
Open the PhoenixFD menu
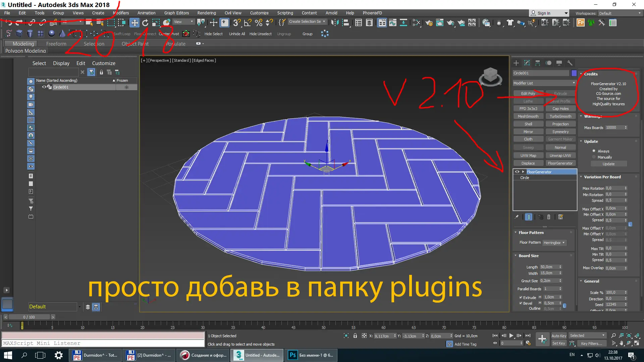tap(372, 13)
